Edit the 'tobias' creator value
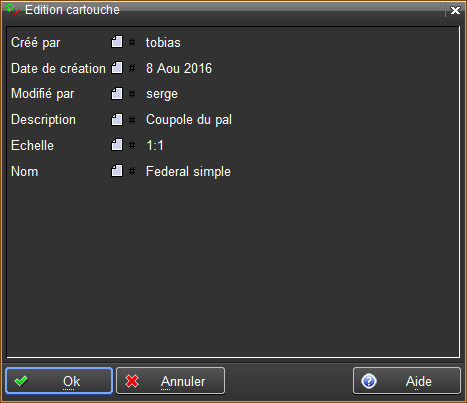467x403 pixels. click(x=163, y=42)
